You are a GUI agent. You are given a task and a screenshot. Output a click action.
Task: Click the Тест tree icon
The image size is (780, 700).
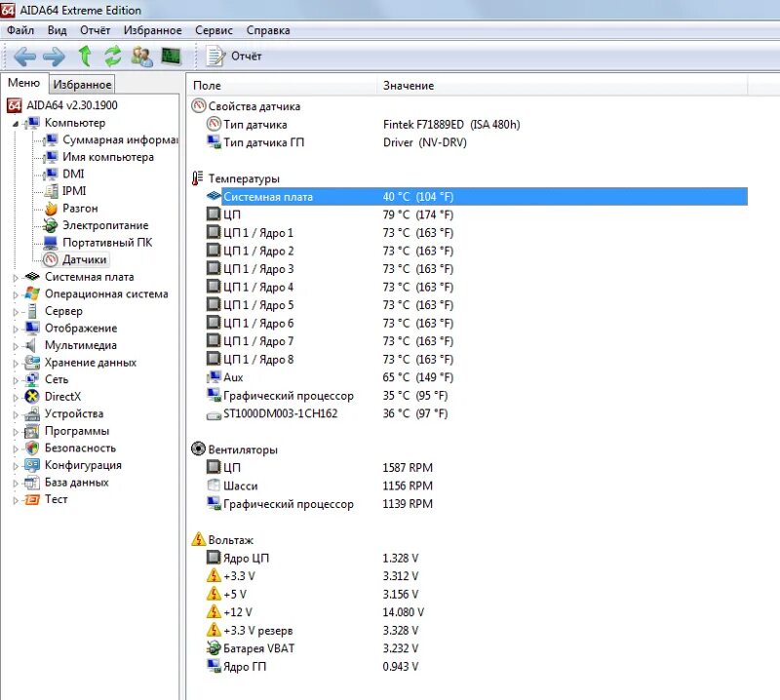click(32, 499)
